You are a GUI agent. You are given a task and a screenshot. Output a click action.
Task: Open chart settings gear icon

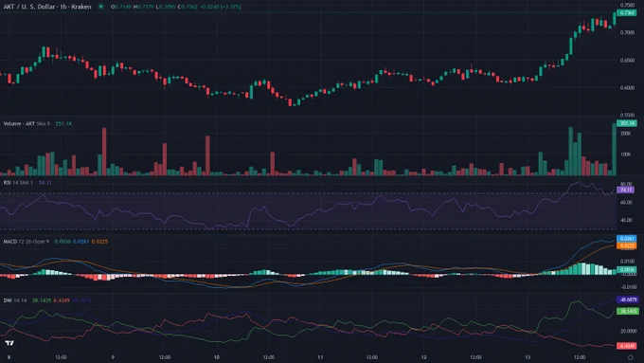[631, 357]
